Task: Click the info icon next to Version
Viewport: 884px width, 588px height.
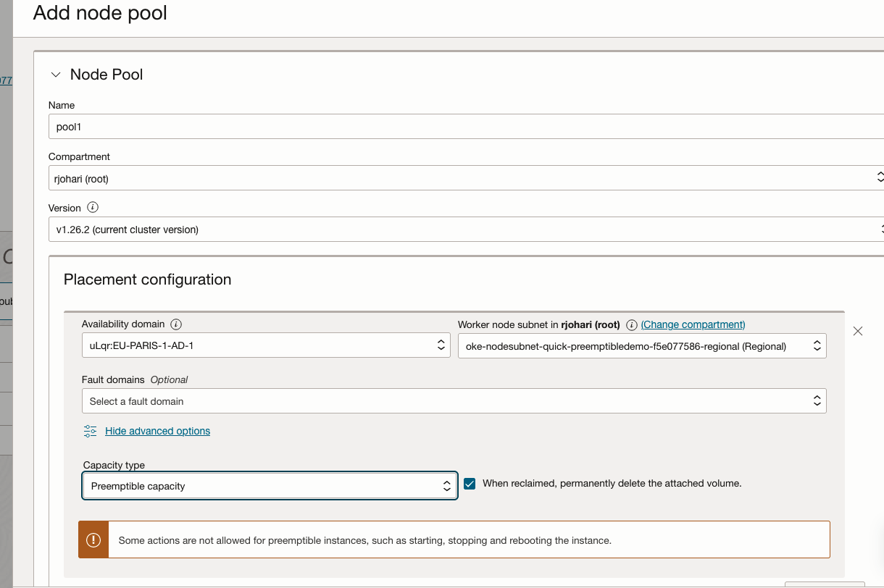Action: tap(94, 208)
